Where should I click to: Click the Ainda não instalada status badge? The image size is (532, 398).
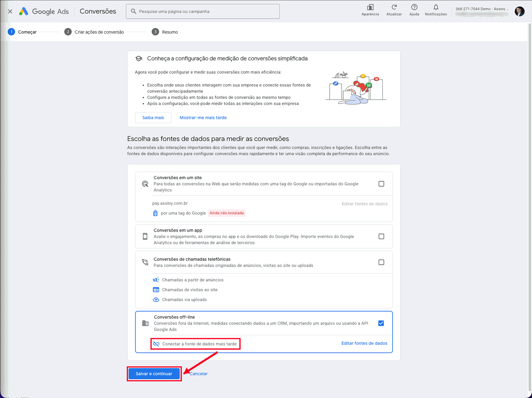227,213
